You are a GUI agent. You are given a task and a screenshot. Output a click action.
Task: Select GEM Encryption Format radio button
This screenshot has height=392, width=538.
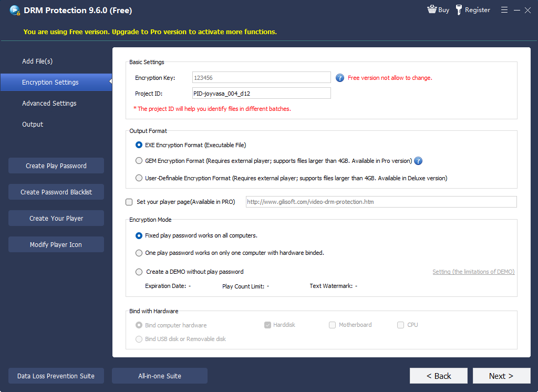139,161
